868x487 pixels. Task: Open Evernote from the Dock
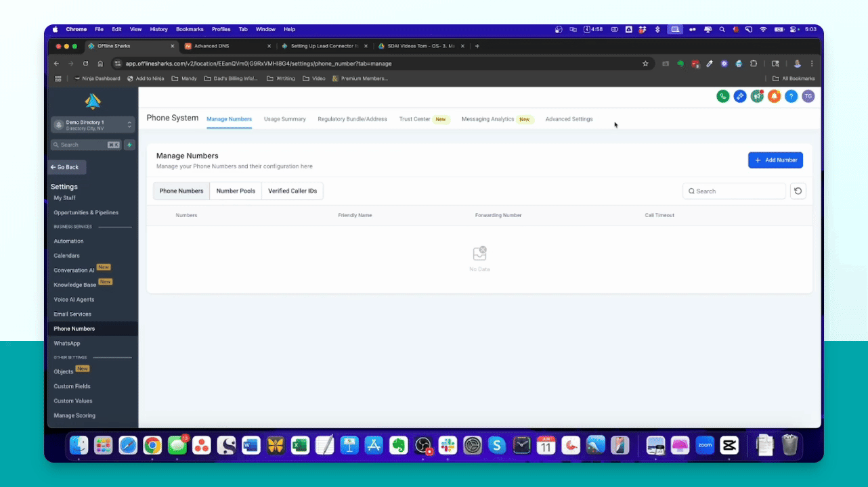point(398,445)
